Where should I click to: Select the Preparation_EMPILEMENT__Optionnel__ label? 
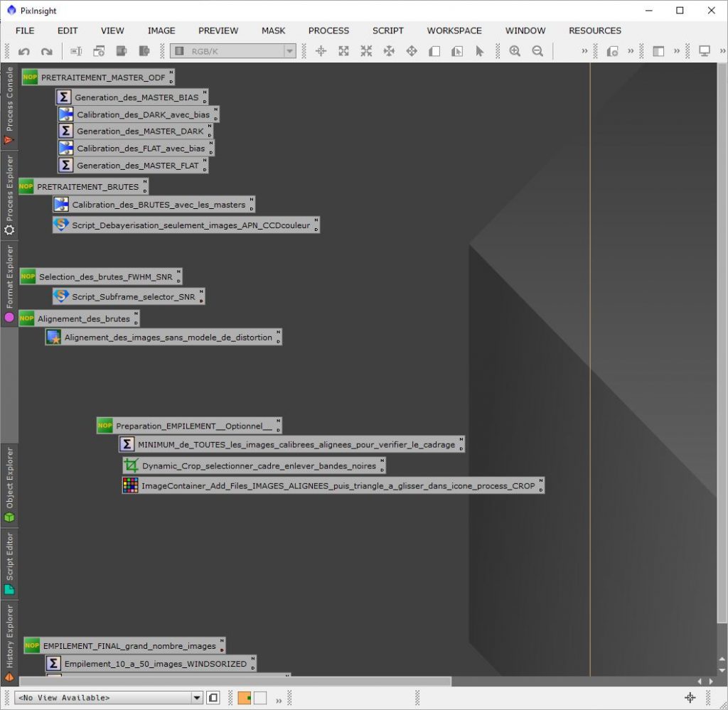pyautogui.click(x=193, y=426)
